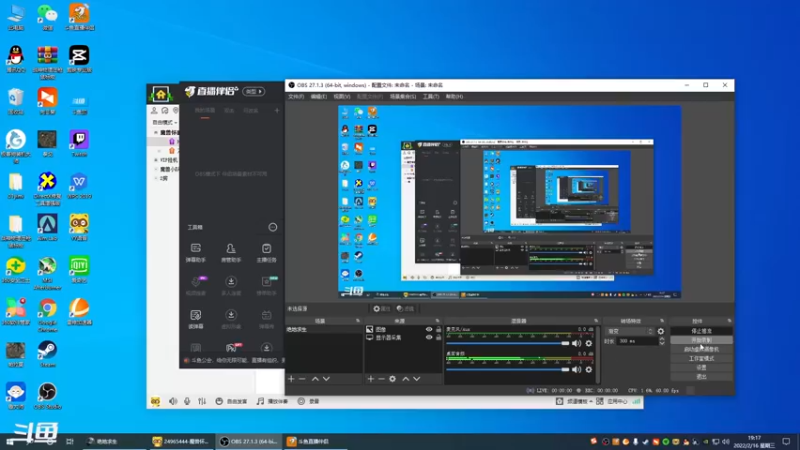Toggle visibility eye for 图像 source
The height and width of the screenshot is (450, 800).
click(x=429, y=330)
